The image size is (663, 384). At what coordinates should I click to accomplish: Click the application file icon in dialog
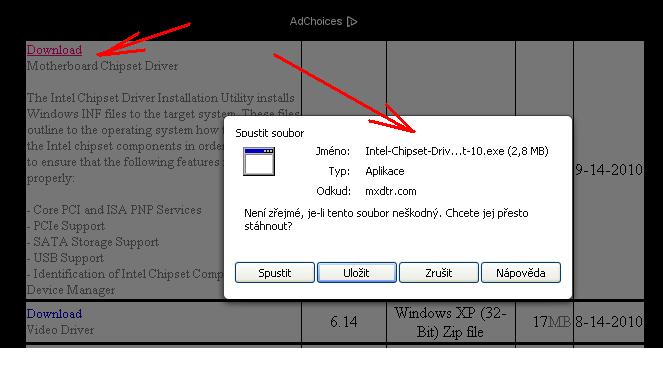[x=259, y=161]
